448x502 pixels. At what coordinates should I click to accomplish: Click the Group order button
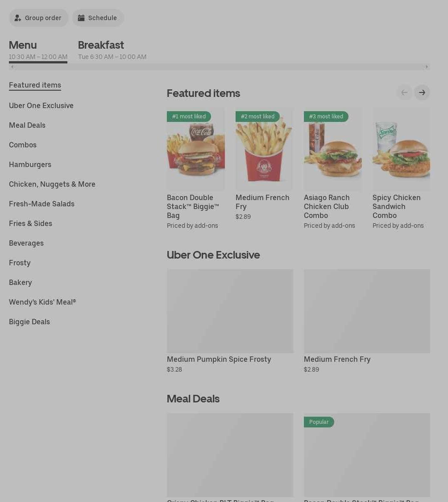point(38,18)
